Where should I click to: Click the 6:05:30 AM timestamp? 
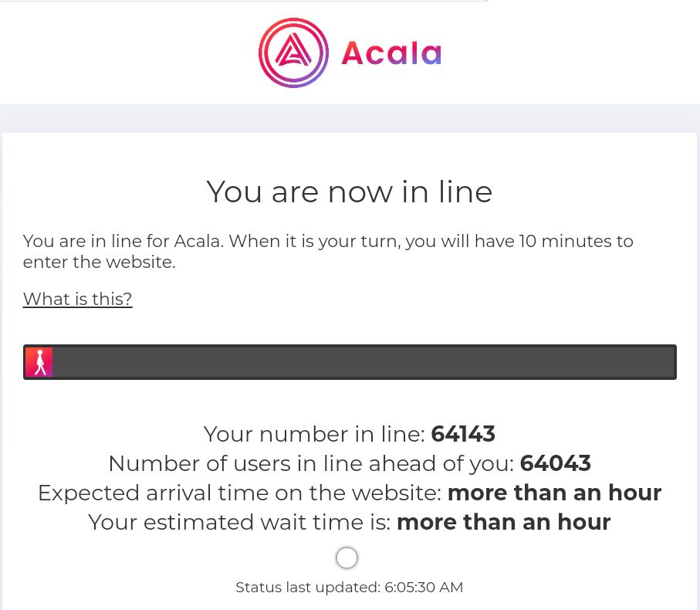pos(424,587)
